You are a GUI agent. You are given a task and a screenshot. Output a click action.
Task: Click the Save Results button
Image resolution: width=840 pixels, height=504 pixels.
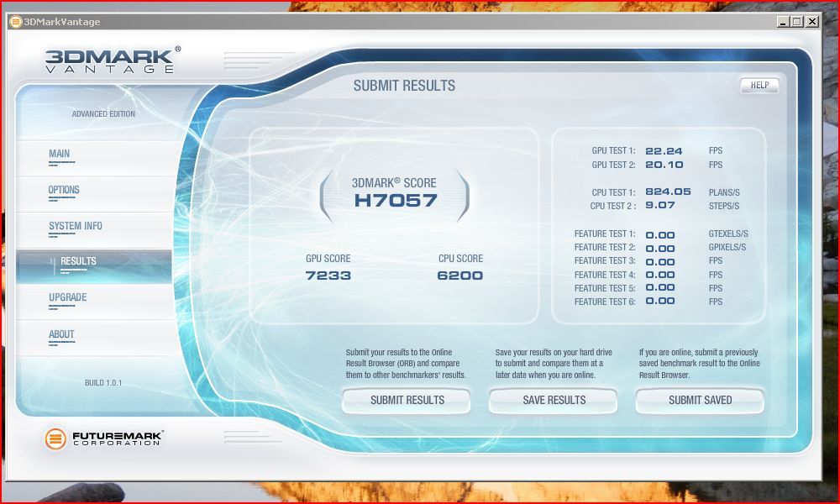[553, 401]
